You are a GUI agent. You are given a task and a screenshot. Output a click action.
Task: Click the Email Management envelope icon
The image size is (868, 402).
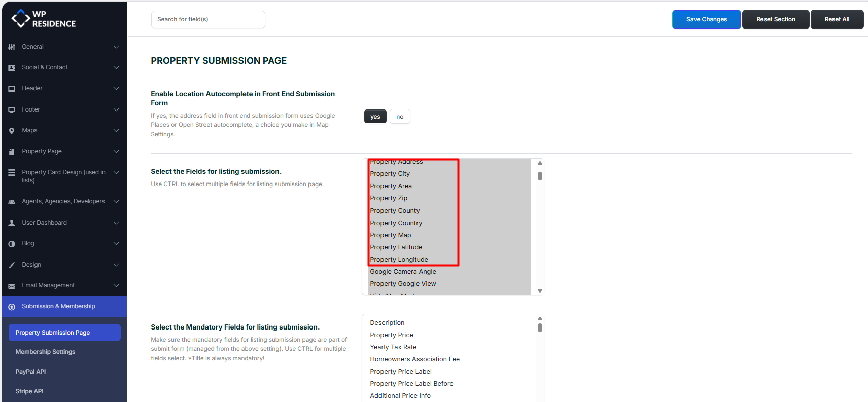click(12, 286)
